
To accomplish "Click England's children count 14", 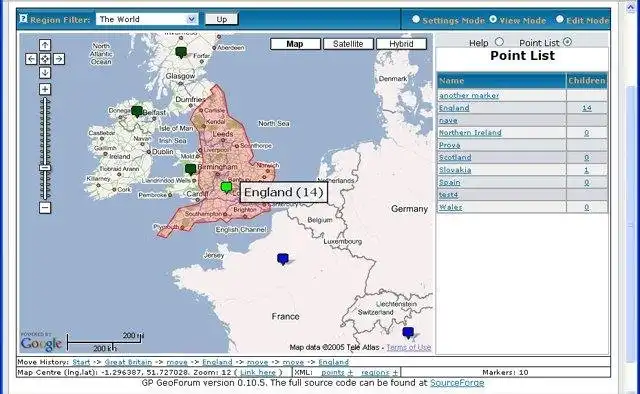I will [x=587, y=108].
